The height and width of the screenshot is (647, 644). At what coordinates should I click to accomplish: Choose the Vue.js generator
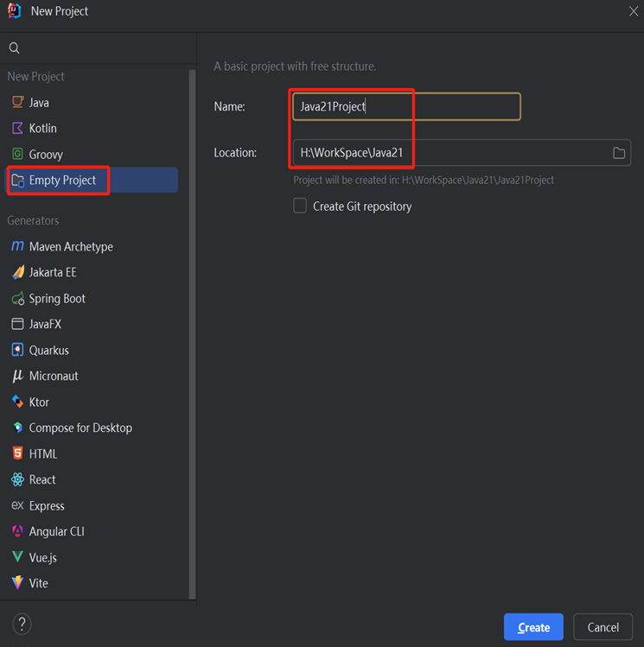[x=92, y=557]
